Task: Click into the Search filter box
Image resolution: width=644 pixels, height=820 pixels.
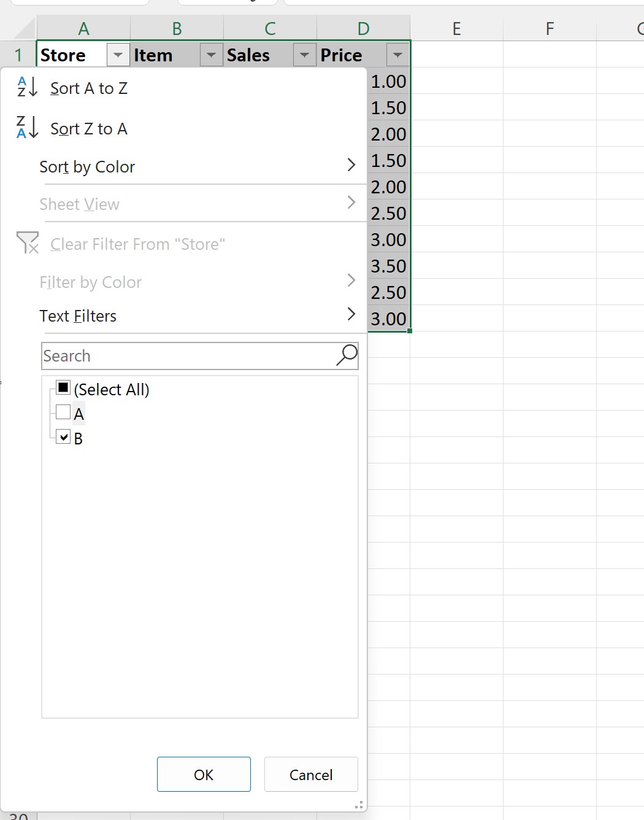Action: (x=188, y=356)
